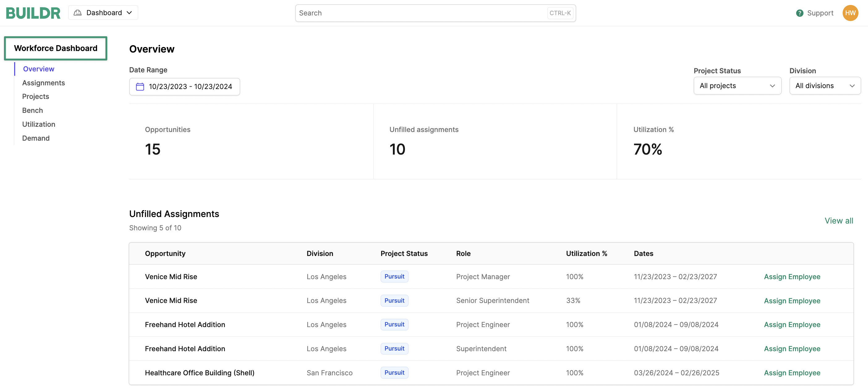This screenshot has width=868, height=392.
Task: Click the CTRL-K shortcut badge
Action: [x=560, y=13]
